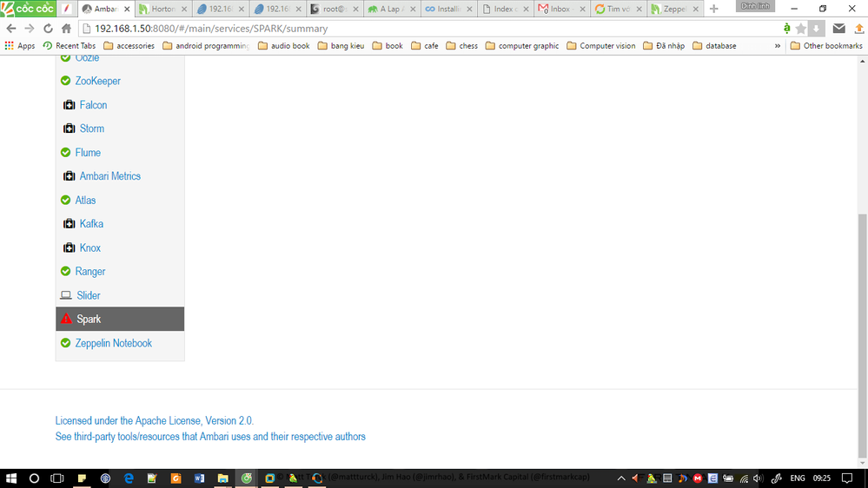
Task: Click ZooKeeper's green status check icon
Action: (65, 81)
